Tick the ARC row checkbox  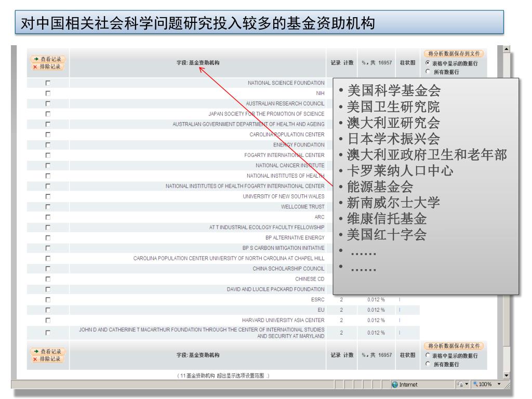48,217
